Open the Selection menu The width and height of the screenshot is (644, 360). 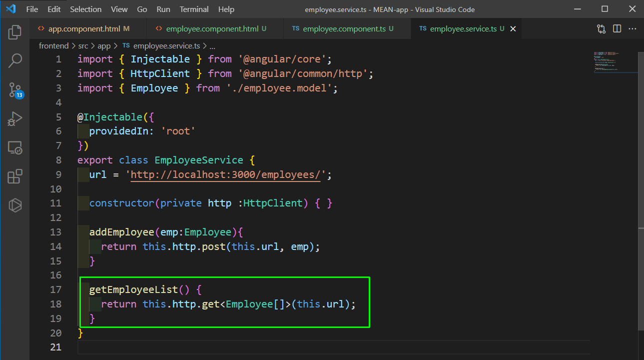(x=86, y=9)
